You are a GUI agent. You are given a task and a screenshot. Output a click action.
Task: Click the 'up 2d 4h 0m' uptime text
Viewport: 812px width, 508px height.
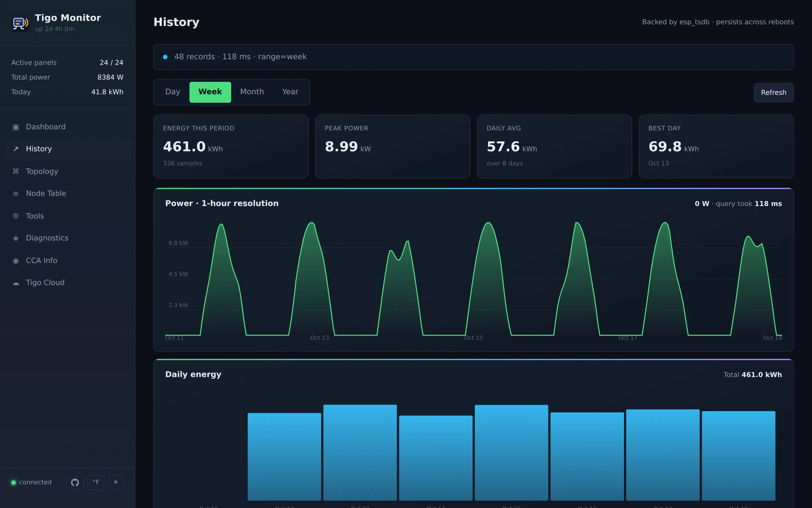pos(55,29)
